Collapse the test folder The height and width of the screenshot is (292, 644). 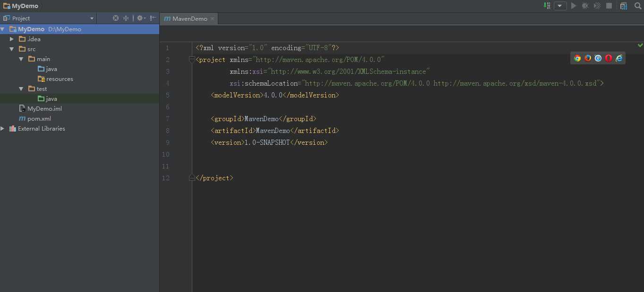21,88
